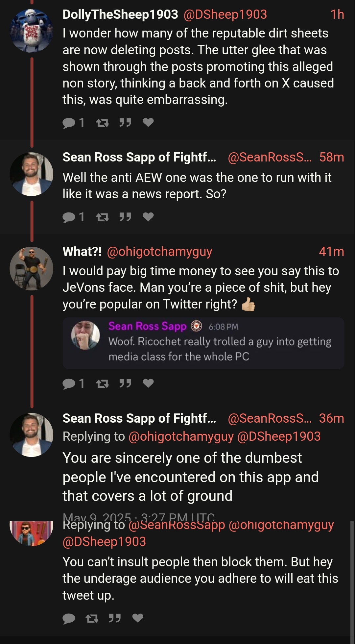Open @ohigotchamyguy handle in What?! post header
The height and width of the screenshot is (644, 355).
click(x=159, y=252)
